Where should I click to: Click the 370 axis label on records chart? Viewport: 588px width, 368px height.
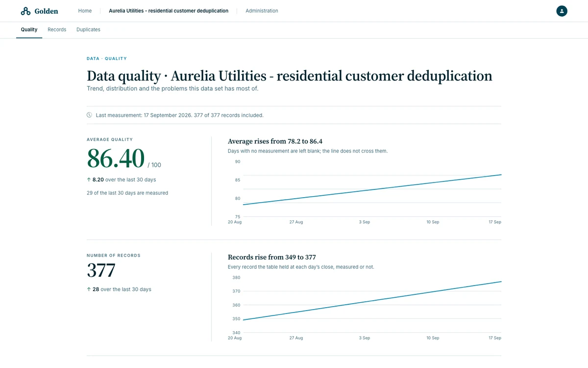point(236,291)
